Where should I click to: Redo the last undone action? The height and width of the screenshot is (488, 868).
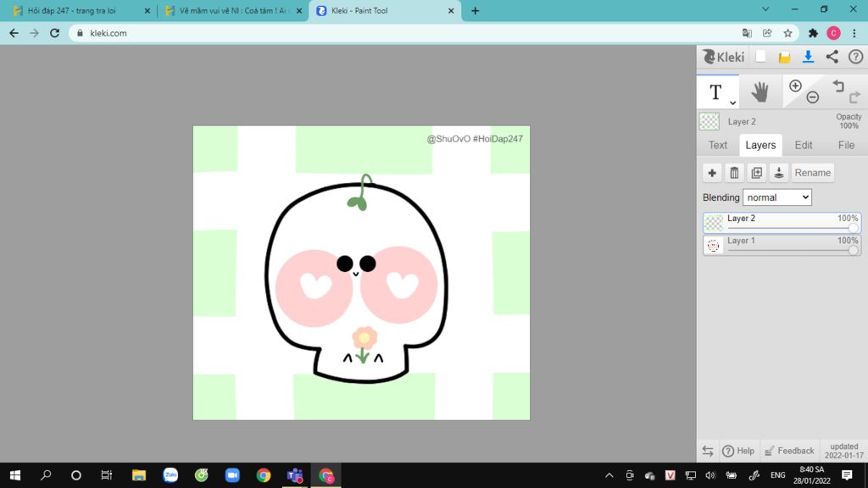(854, 97)
